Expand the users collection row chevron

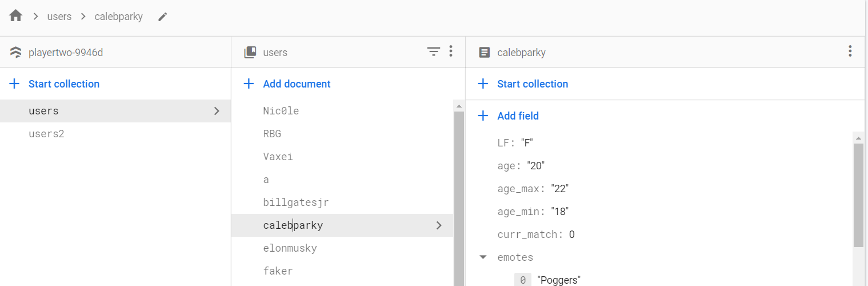pyautogui.click(x=217, y=111)
